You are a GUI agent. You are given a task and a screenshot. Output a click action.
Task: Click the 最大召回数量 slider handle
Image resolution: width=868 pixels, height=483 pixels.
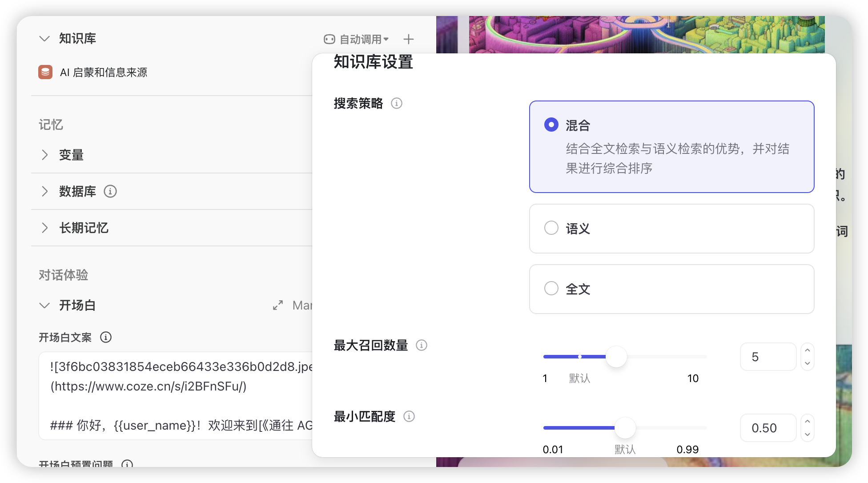(x=616, y=357)
